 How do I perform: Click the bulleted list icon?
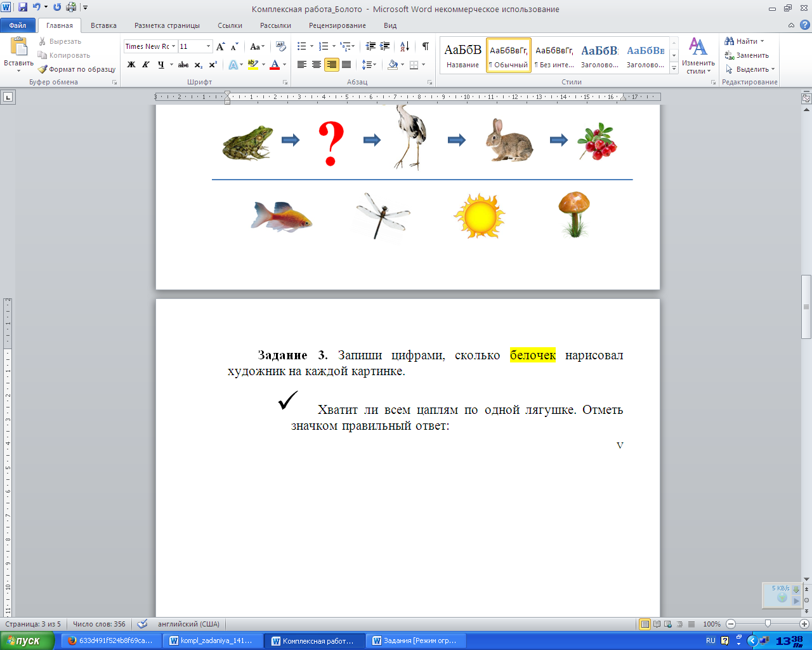click(x=302, y=46)
